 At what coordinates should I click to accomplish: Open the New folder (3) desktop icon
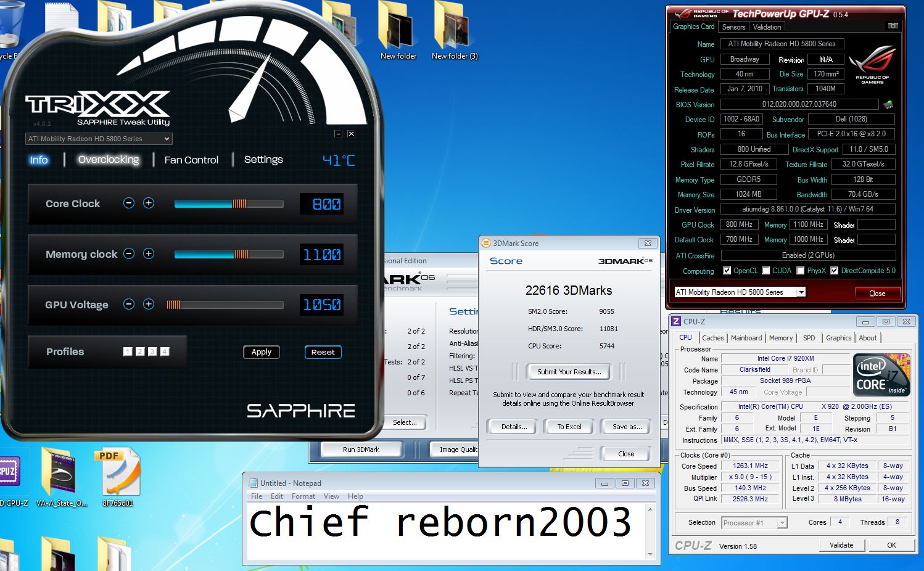(455, 31)
